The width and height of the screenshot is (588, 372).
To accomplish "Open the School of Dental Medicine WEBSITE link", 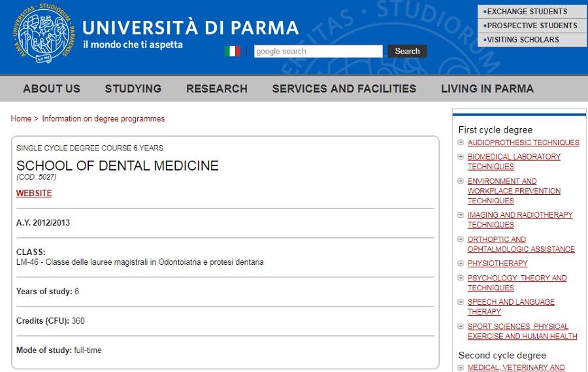I will 34,194.
